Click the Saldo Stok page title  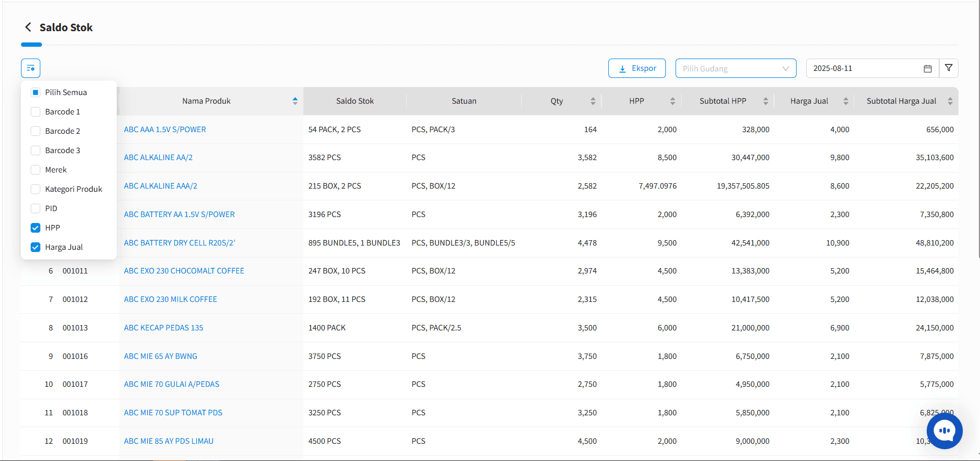(x=66, y=27)
